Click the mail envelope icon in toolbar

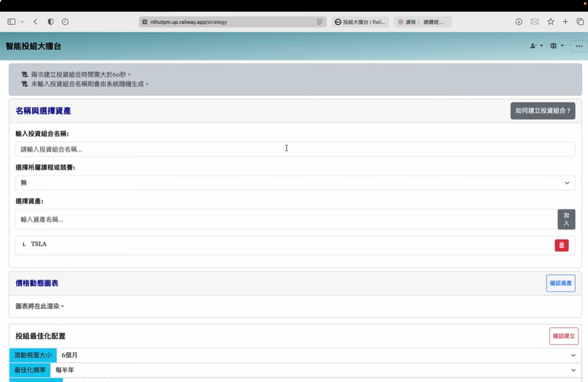(x=534, y=22)
